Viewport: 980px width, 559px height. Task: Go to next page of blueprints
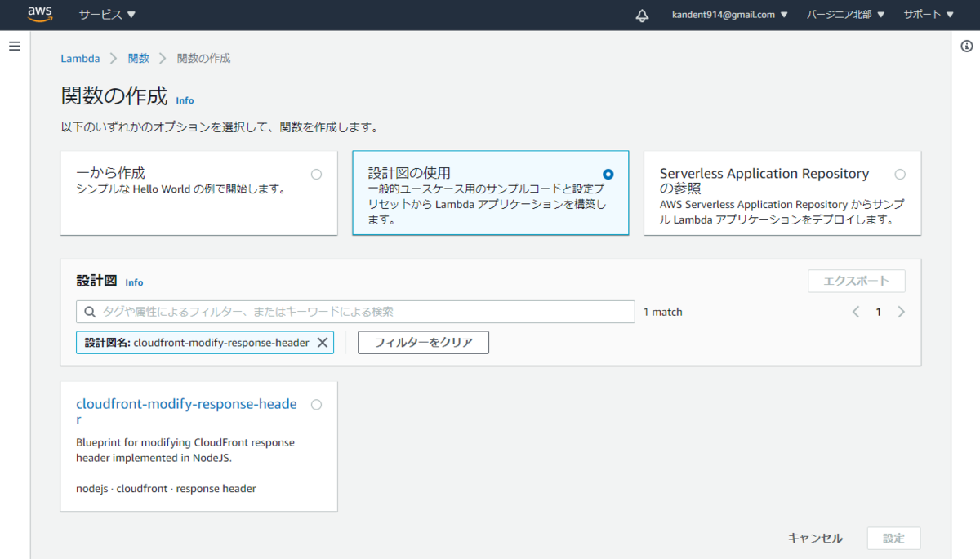coord(902,312)
